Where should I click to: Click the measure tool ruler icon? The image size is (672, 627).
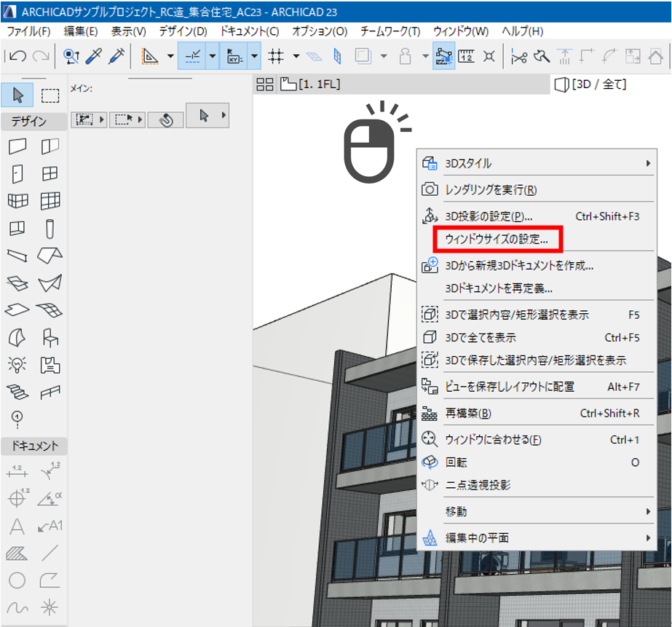(466, 56)
